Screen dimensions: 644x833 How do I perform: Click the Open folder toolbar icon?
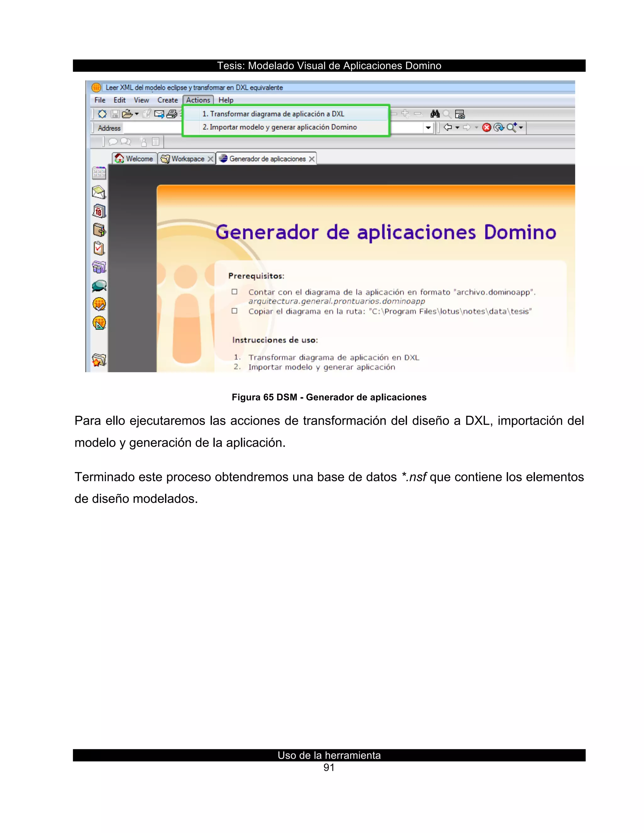(127, 114)
